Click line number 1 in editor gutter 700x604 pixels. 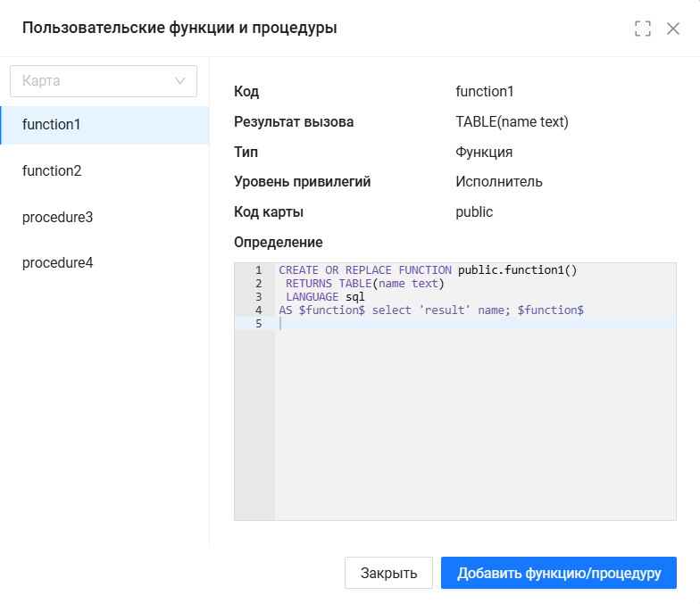258,270
